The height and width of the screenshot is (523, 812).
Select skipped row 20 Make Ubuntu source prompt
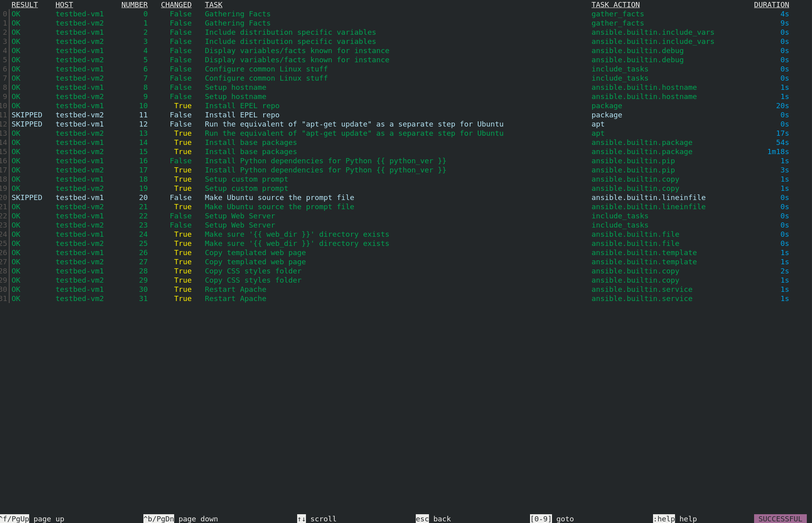279,198
